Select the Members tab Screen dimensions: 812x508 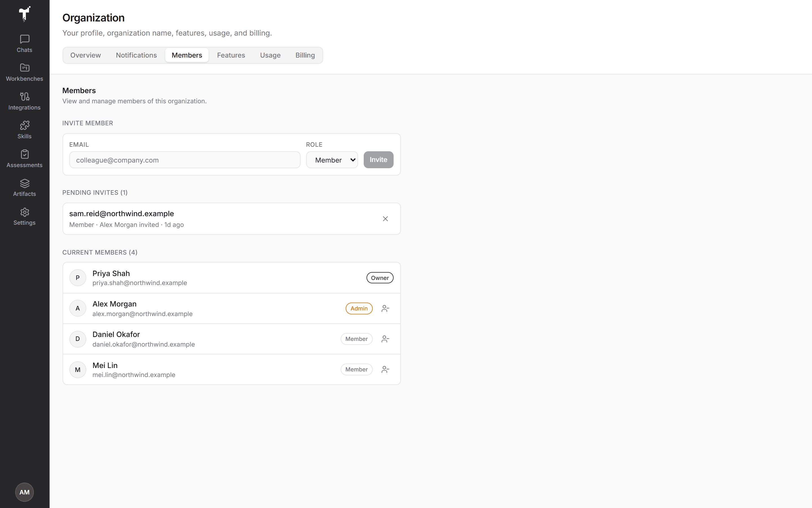tap(187, 55)
